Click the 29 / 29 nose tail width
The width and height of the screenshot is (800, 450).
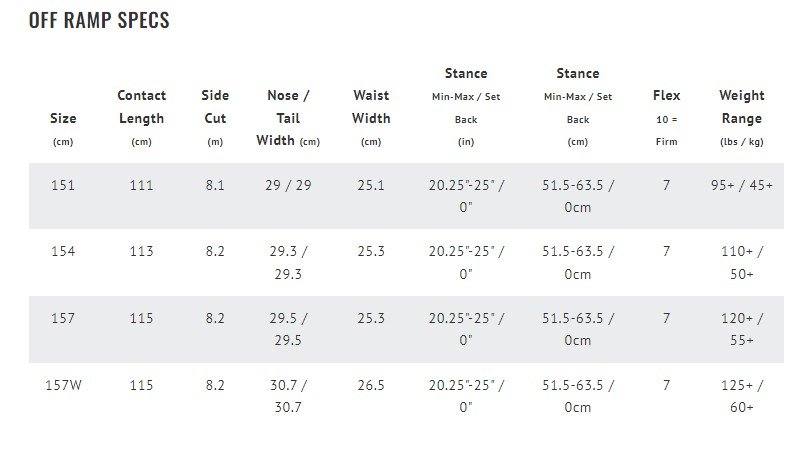289,185
